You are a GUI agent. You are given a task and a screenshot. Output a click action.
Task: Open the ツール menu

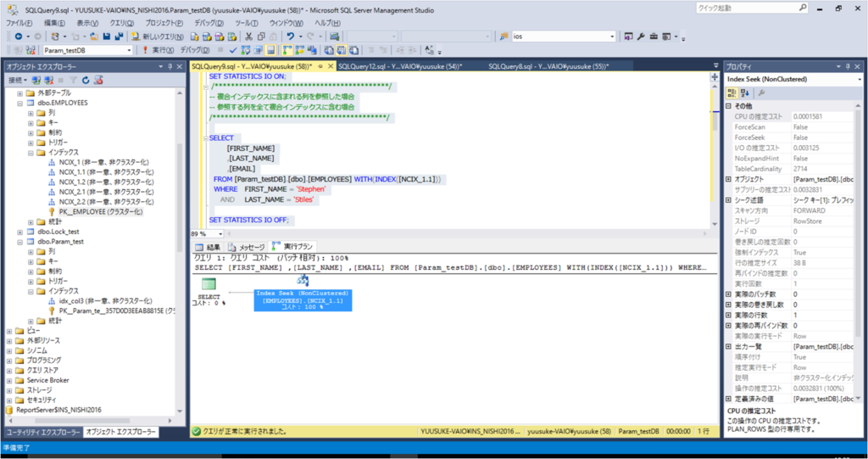point(247,23)
